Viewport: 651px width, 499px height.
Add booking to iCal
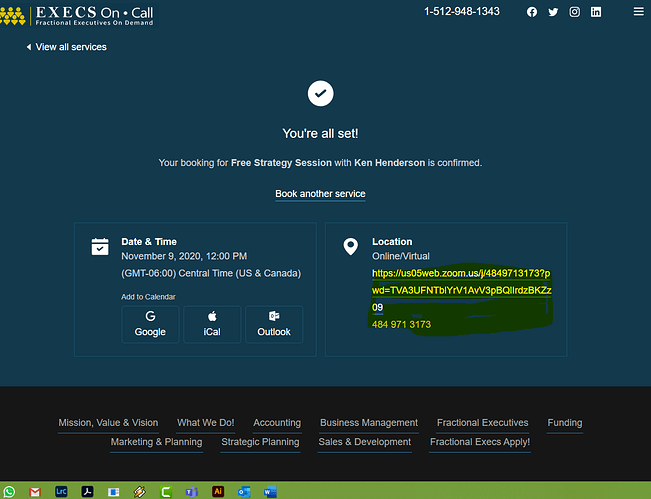pos(212,324)
